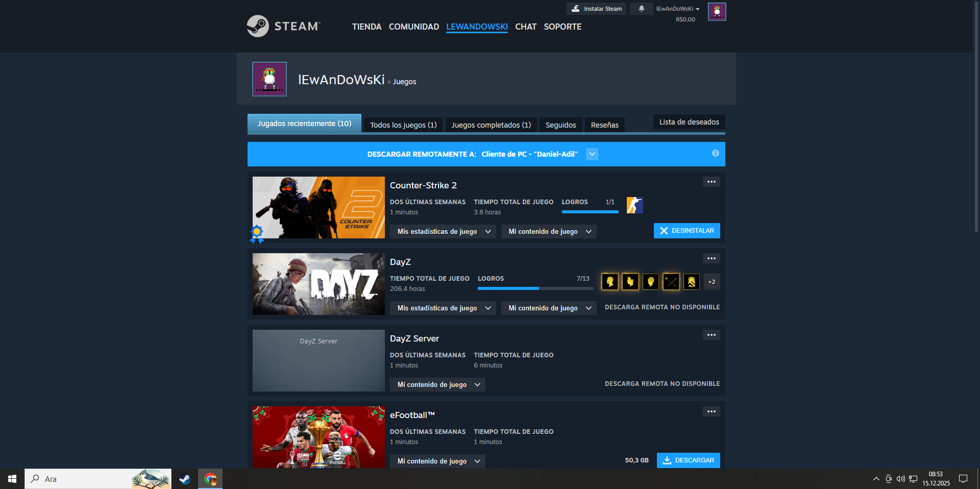Switch to Chrome in the taskbar

pyautogui.click(x=210, y=479)
